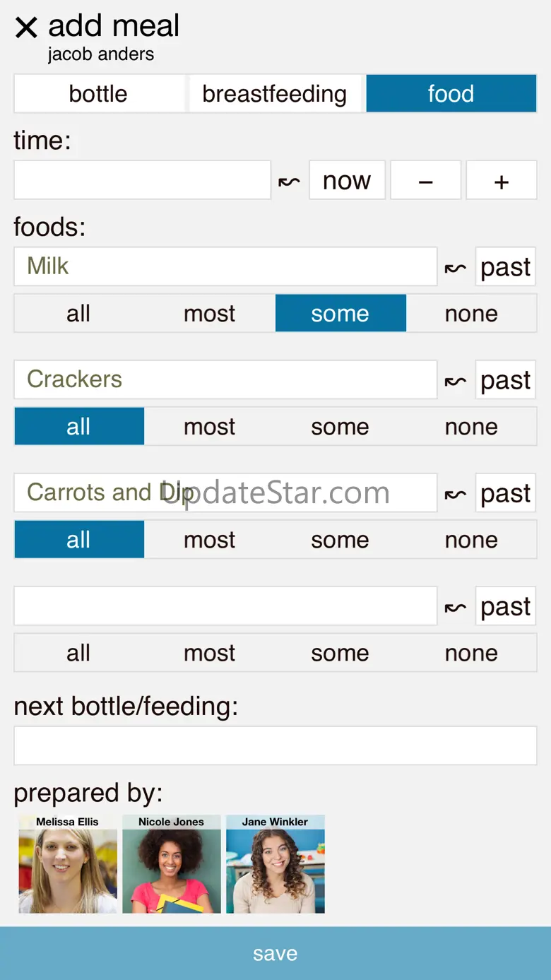Set the time to now
Viewport: 551px width, 980px height.
coord(346,181)
